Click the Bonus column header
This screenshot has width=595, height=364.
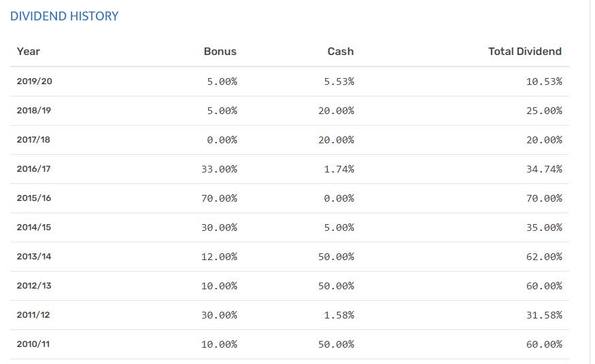click(220, 52)
